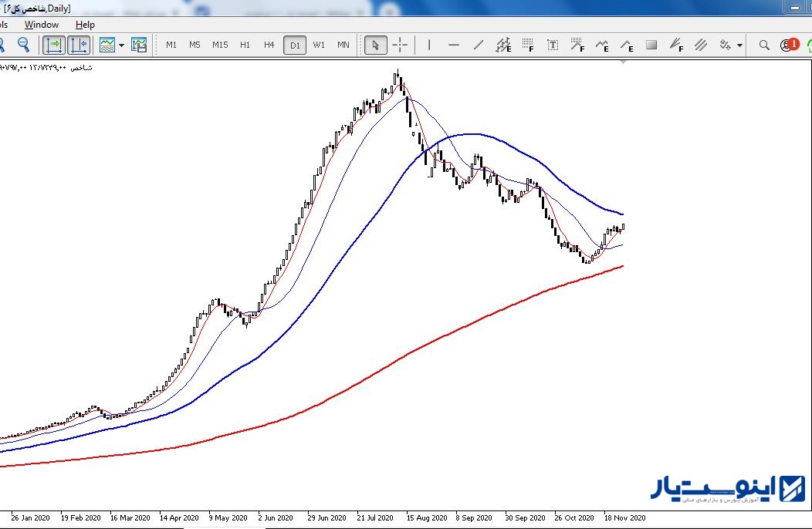Select the horizontal line tool
The height and width of the screenshot is (529, 812).
click(454, 45)
